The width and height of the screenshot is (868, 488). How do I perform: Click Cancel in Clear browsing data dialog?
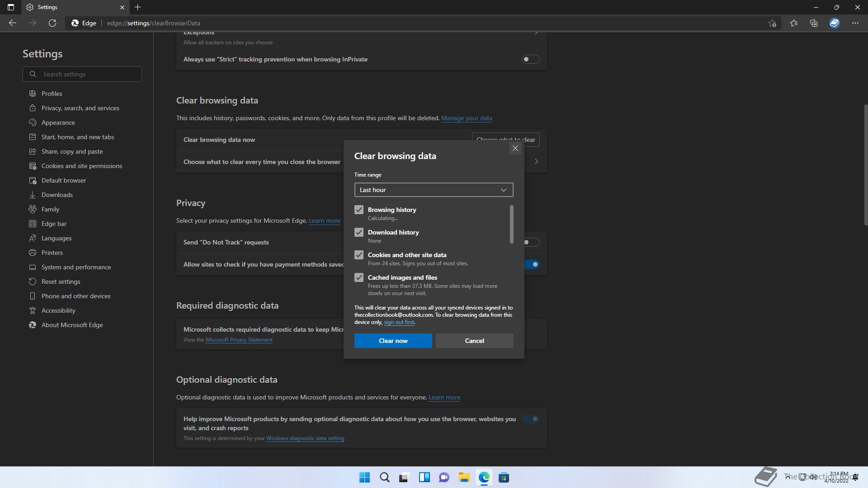point(475,341)
